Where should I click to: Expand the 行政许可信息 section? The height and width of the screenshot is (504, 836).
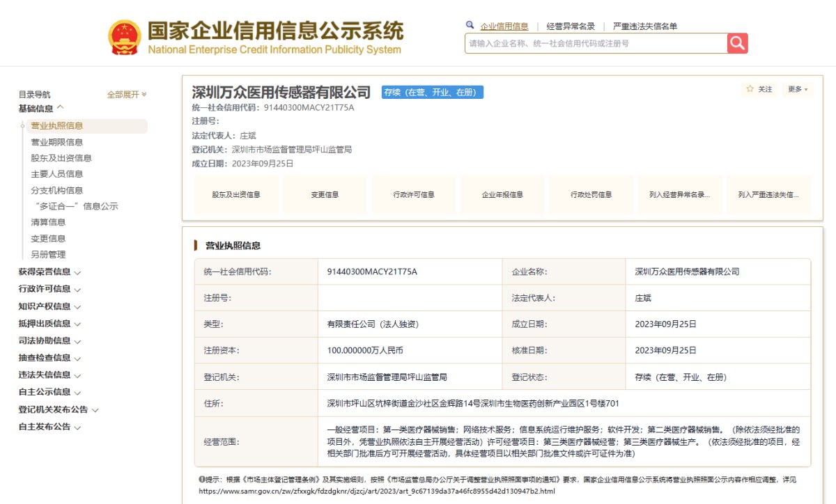(x=49, y=289)
